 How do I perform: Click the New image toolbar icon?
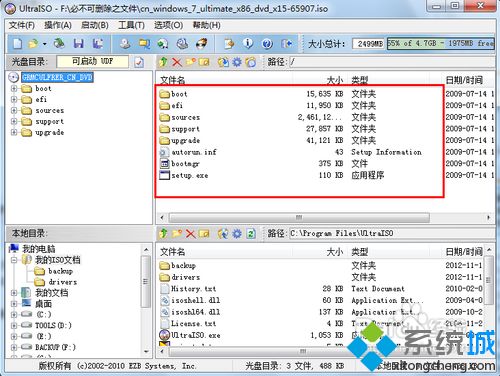tap(17, 44)
